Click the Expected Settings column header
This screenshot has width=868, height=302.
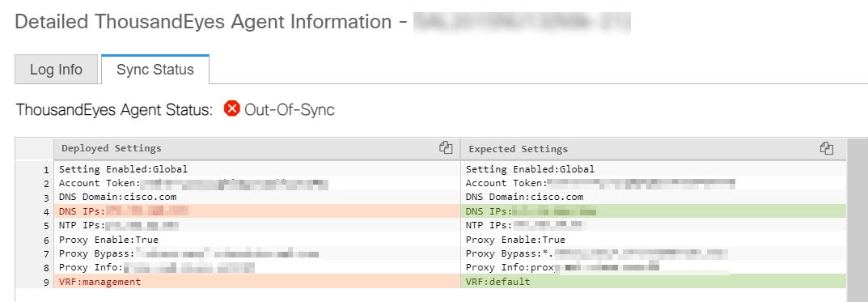pyautogui.click(x=653, y=148)
